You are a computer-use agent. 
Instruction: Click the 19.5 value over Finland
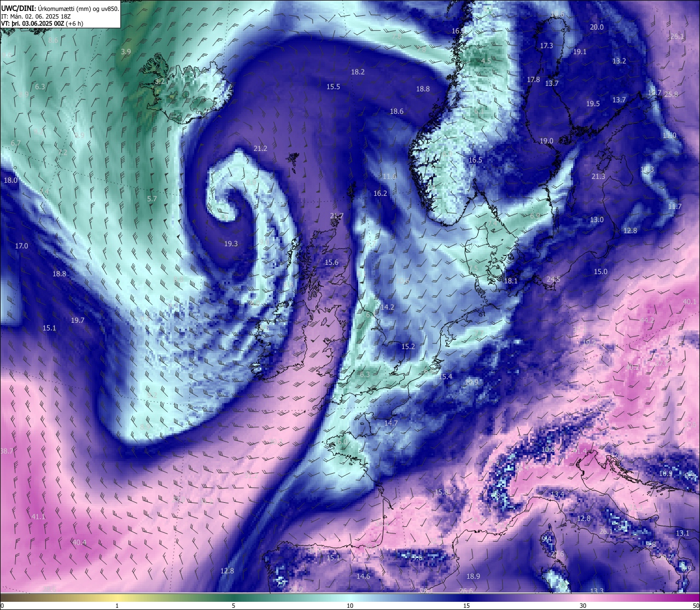pos(593,103)
